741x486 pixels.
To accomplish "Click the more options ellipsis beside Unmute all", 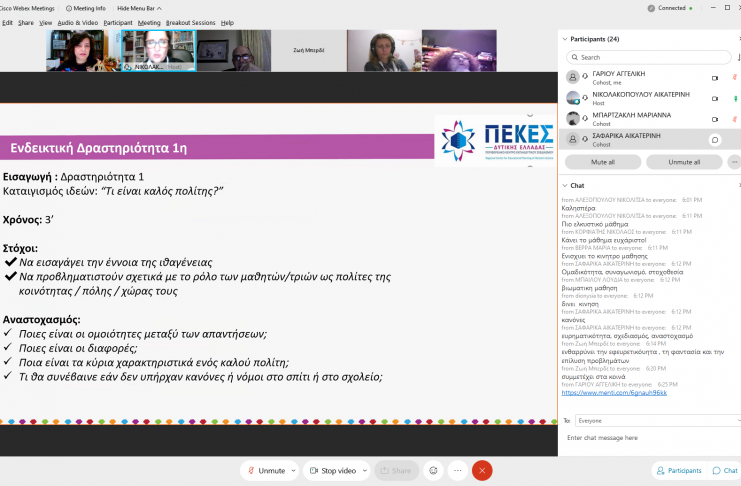I will 735,161.
